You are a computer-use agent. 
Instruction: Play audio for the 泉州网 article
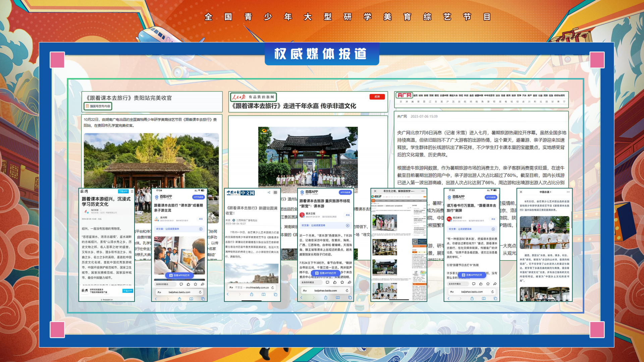click(201, 229)
